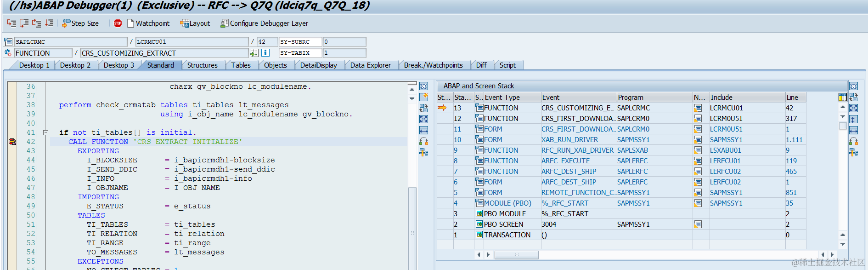868x270 pixels.
Task: Click the gear icon beside FUNCTION field
Action: [8, 53]
